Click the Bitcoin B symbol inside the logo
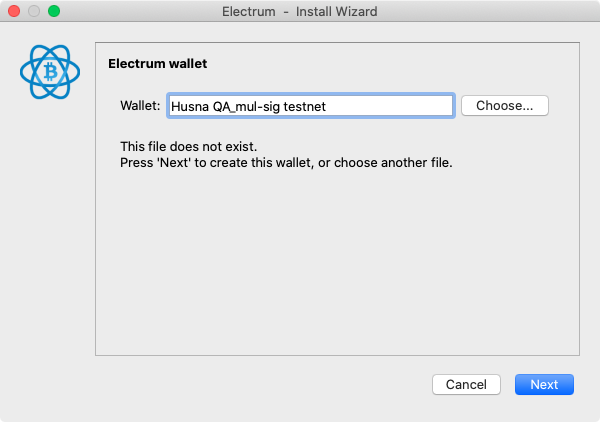600x422 pixels. pyautogui.click(x=50, y=72)
